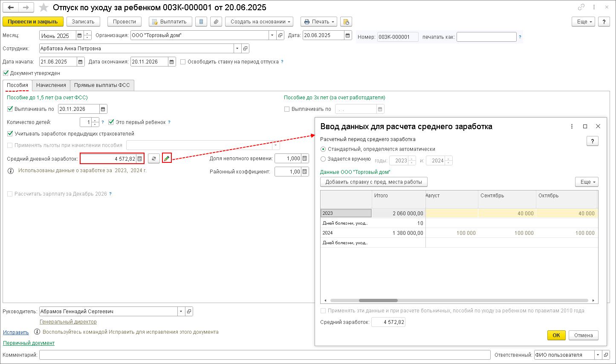The height and width of the screenshot is (364, 616).
Task: Open the dialog's three-dot menu
Action: pos(572,127)
